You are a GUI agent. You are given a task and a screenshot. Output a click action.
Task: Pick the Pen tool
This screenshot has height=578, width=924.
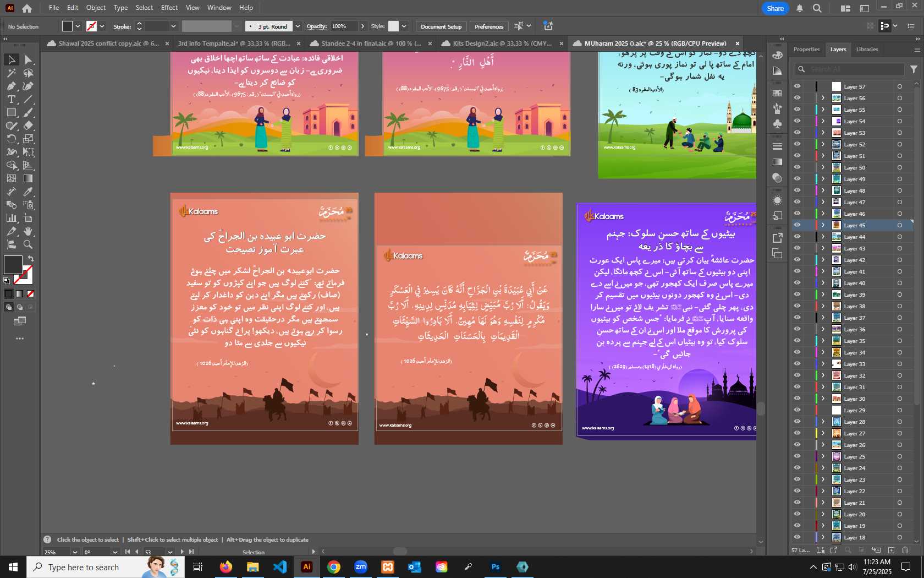(11, 86)
